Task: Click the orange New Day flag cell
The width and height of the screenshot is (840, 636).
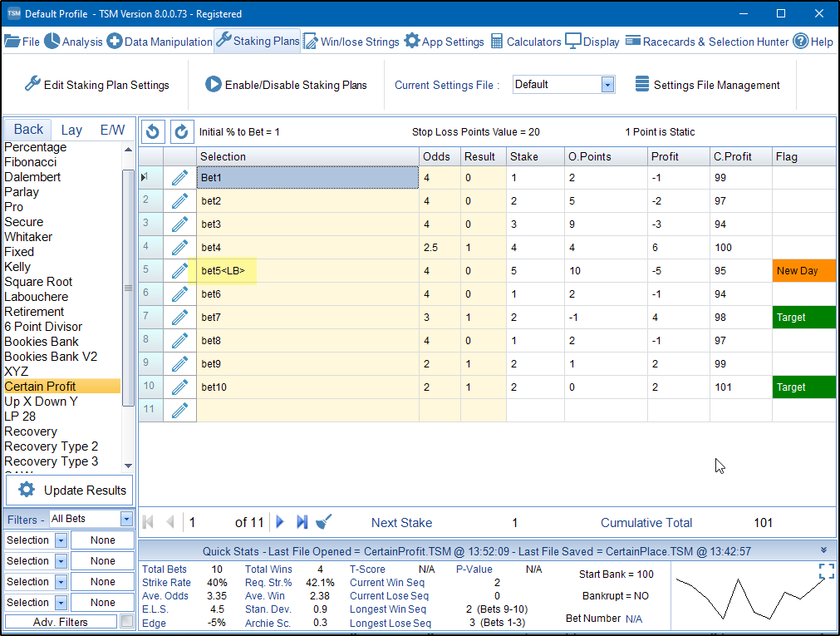Action: pyautogui.click(x=803, y=271)
